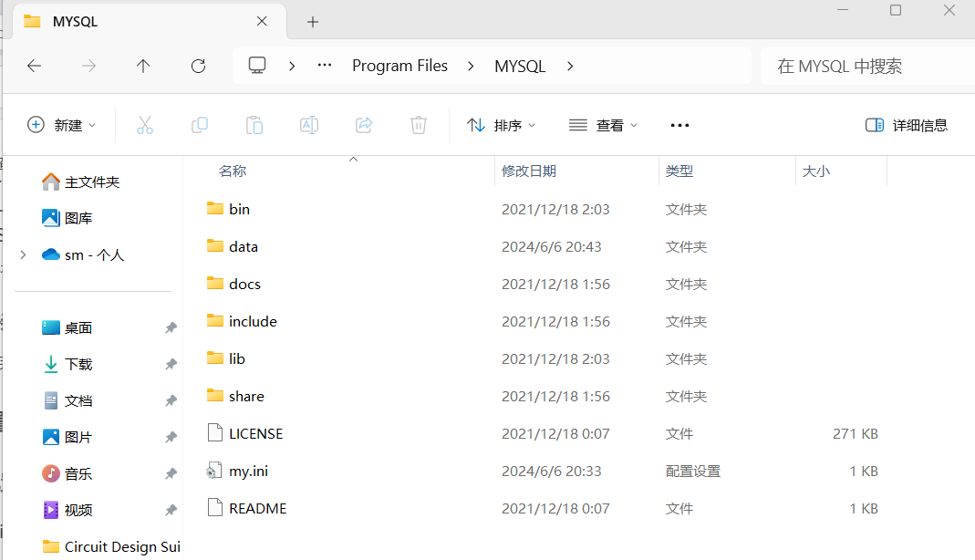Click the Copy icon in toolbar

coord(200,126)
